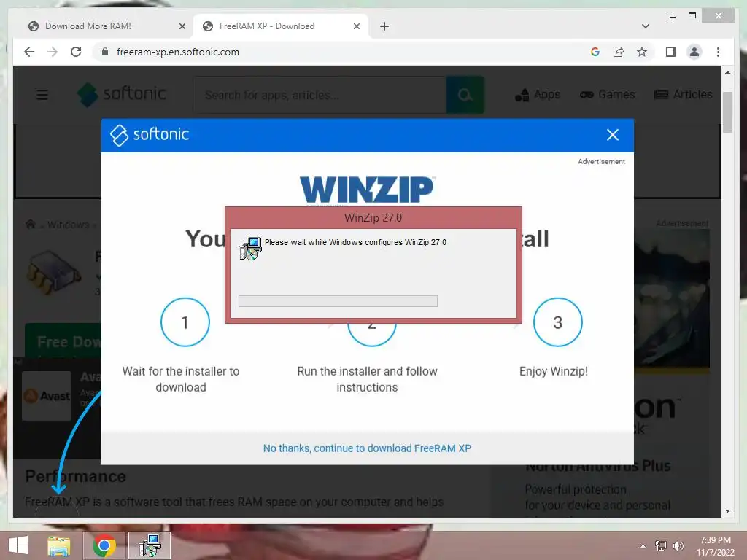
Task: Click the network tray icon
Action: point(661,545)
